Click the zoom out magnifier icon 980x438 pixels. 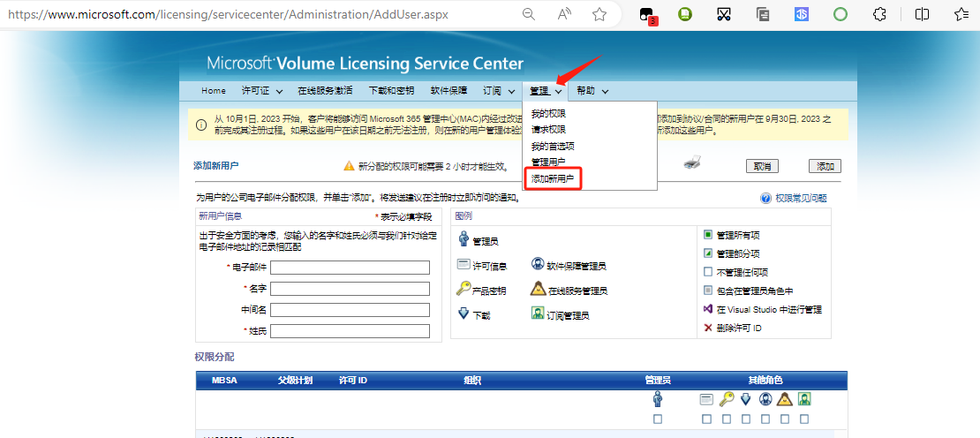(529, 14)
